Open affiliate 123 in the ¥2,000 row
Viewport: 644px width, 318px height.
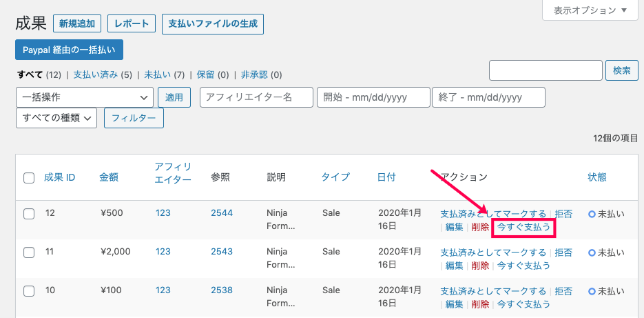(163, 251)
